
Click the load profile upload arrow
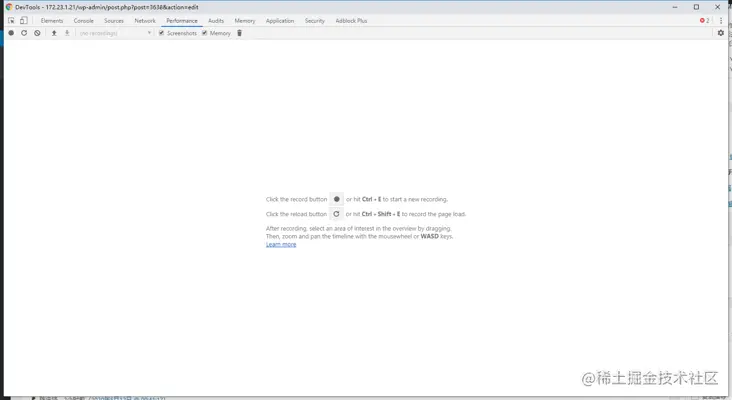[x=54, y=33]
